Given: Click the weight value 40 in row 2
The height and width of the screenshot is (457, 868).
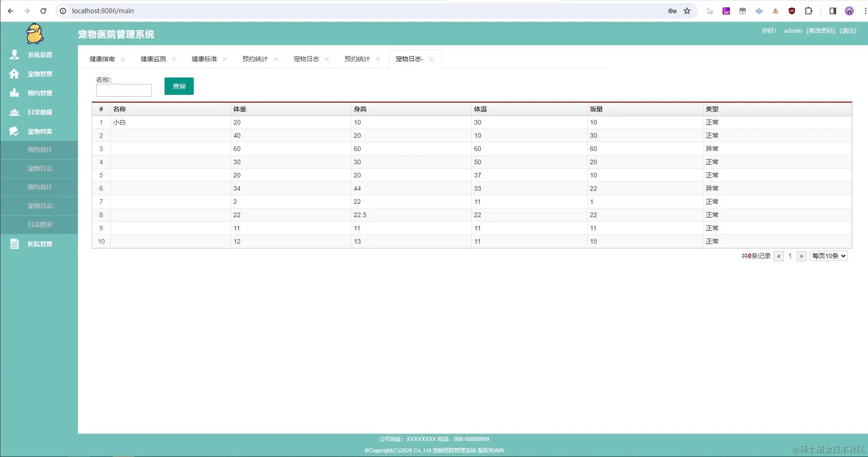Looking at the screenshot, I should [x=237, y=135].
